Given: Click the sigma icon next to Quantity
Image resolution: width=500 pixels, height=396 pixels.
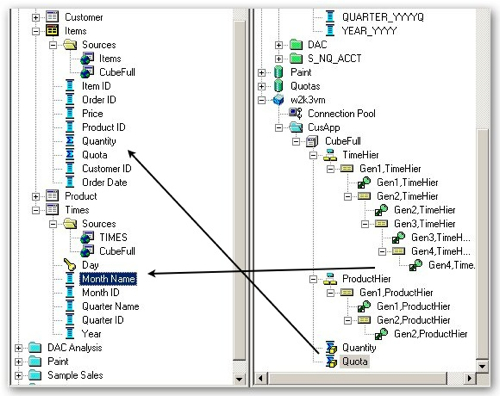Looking at the screenshot, I should [x=70, y=141].
